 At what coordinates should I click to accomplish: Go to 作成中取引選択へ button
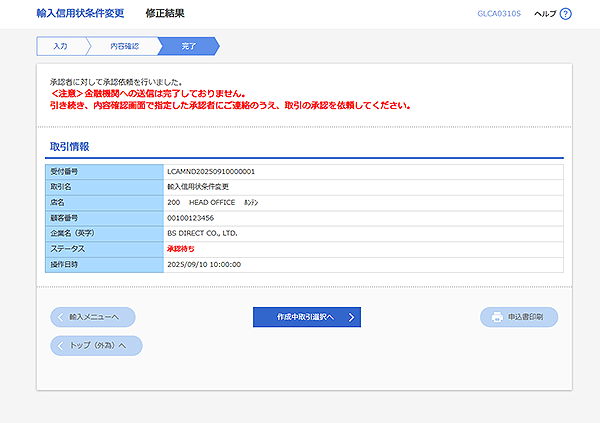[x=307, y=317]
